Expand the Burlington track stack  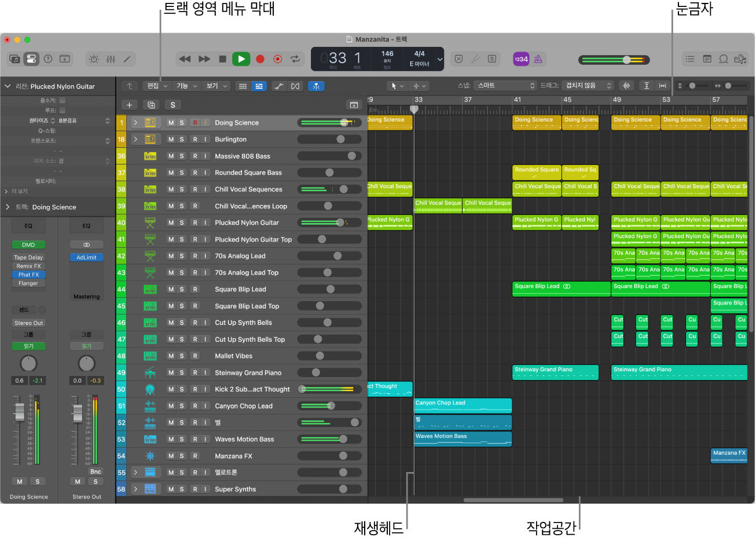(135, 140)
